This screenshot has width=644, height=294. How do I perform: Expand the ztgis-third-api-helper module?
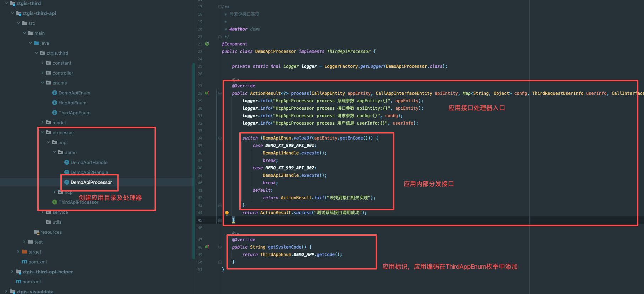[x=12, y=272]
